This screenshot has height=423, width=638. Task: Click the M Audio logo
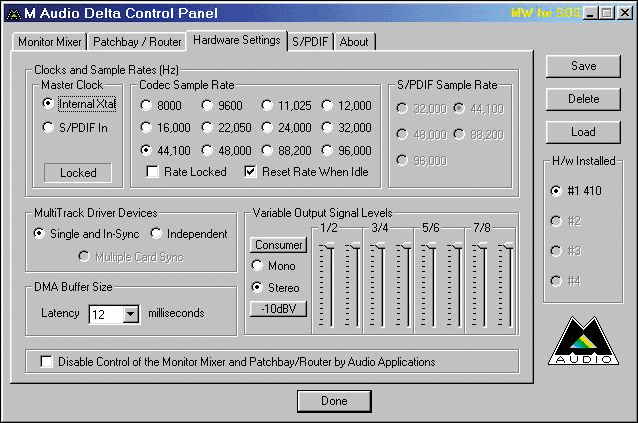pyautogui.click(x=583, y=341)
